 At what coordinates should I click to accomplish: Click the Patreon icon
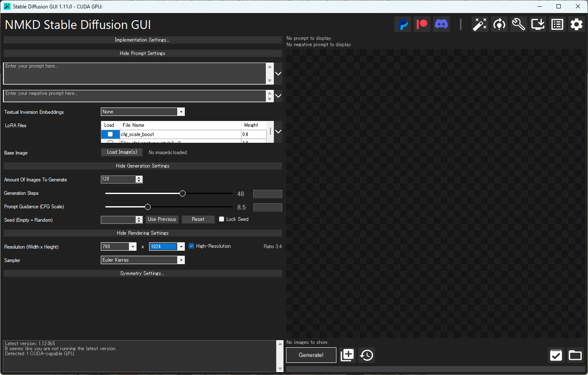tap(422, 24)
